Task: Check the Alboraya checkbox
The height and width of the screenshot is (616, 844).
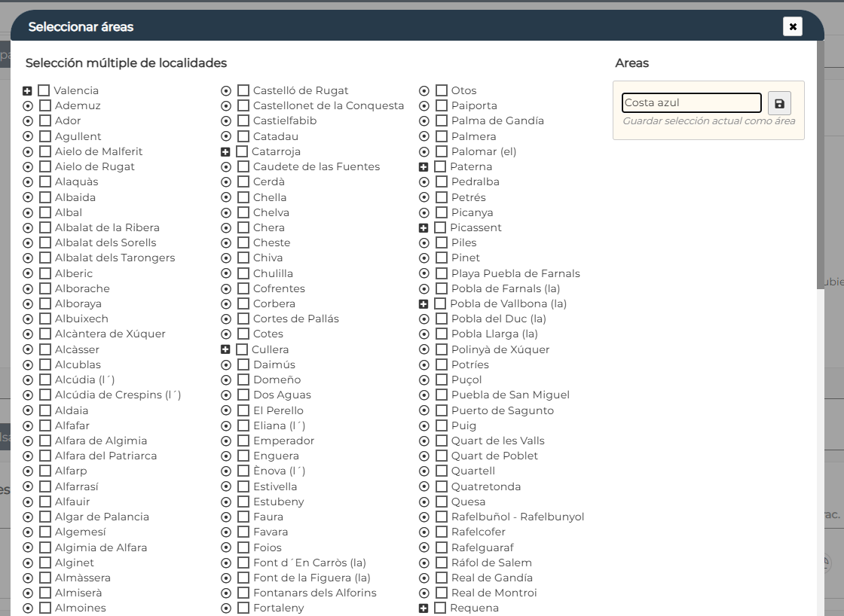Action: click(x=45, y=304)
